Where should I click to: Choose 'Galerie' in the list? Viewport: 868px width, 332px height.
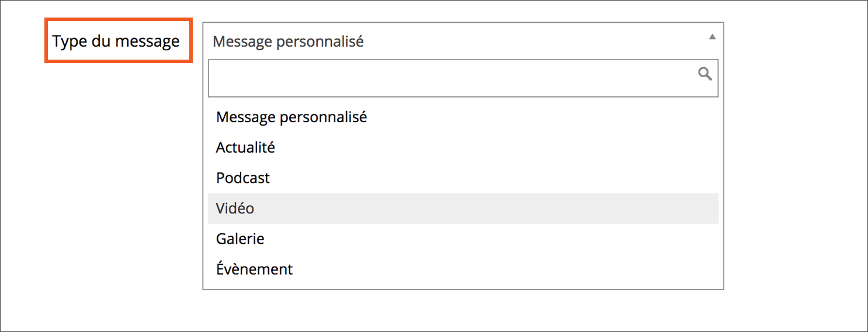point(463,238)
